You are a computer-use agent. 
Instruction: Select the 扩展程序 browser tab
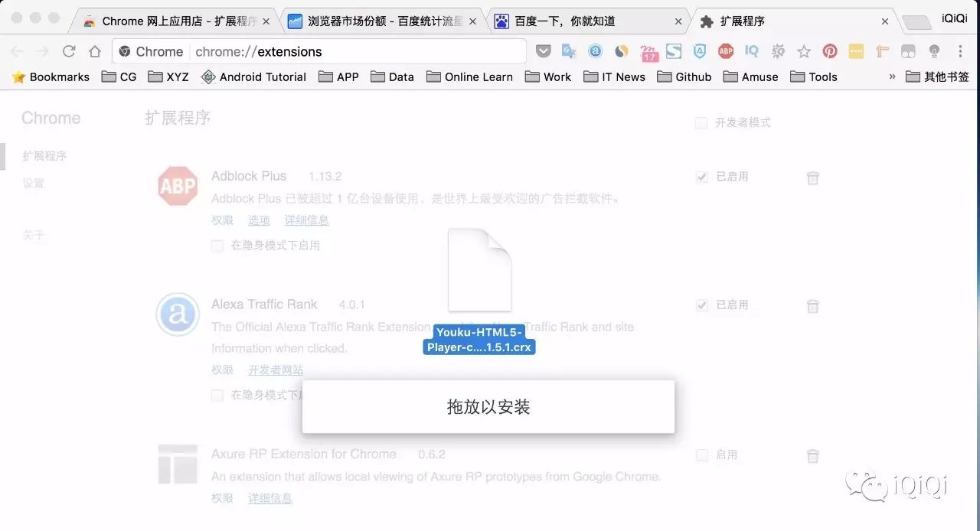[x=793, y=21]
